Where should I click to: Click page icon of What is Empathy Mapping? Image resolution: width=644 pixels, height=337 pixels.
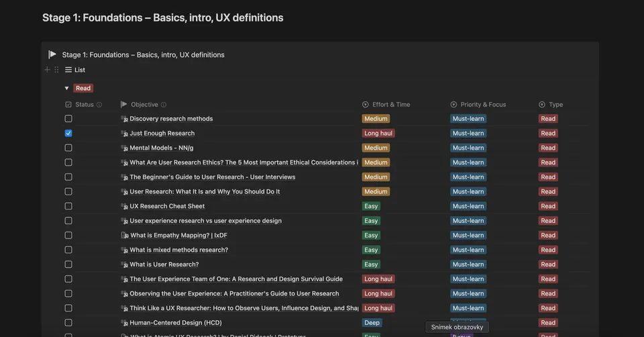click(x=125, y=236)
